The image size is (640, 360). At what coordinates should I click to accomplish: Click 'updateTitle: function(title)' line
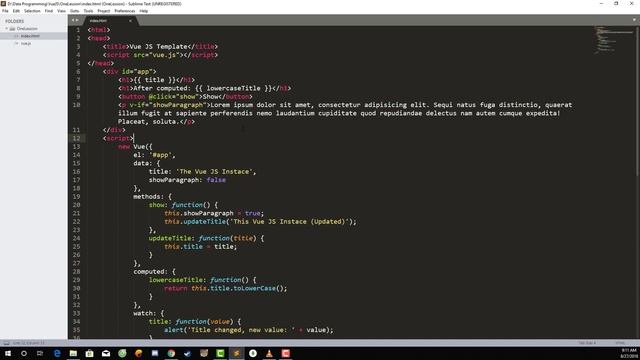tap(206, 238)
